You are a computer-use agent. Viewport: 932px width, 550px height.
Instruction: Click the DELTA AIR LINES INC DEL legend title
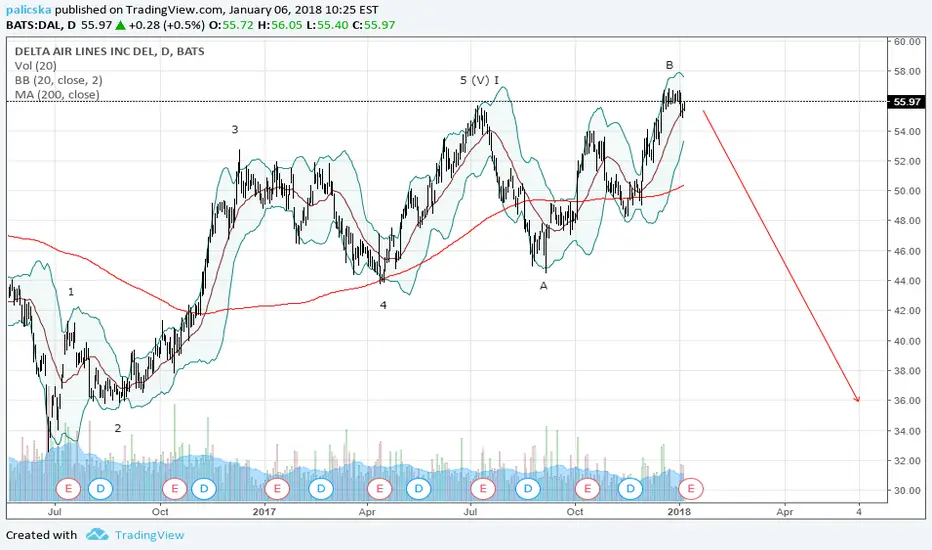coord(109,51)
